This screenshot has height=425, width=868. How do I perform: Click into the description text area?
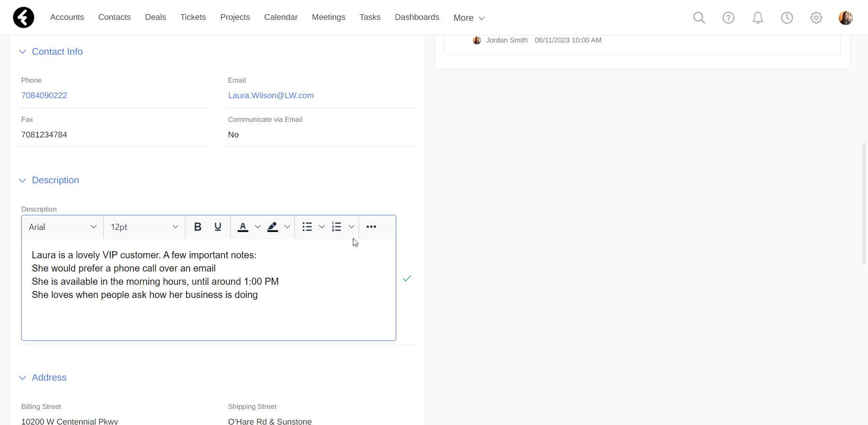209,289
